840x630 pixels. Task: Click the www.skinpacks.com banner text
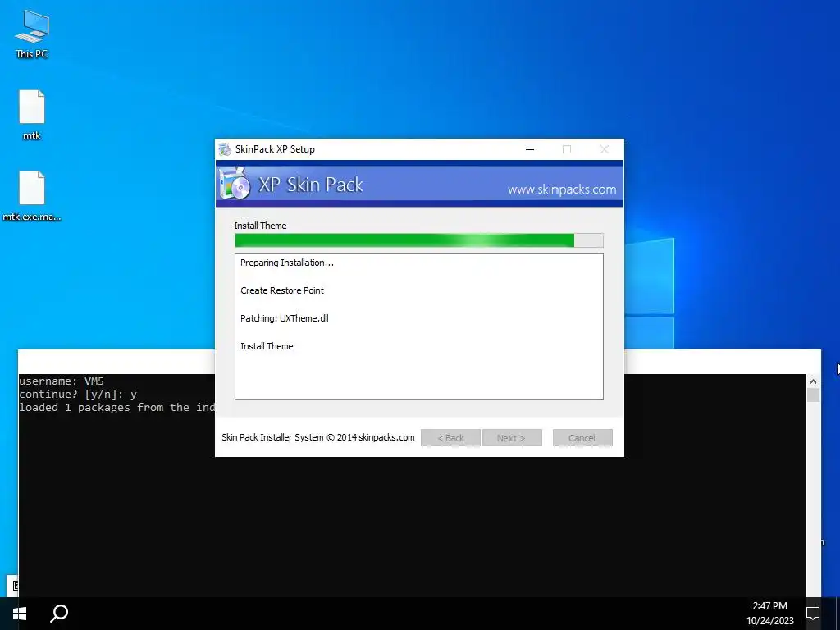(x=561, y=189)
